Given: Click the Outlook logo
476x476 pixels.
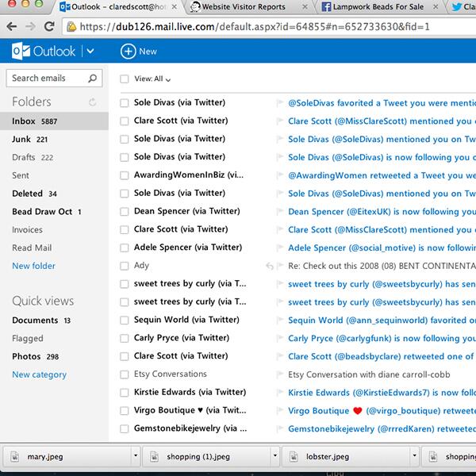Looking at the screenshot, I should point(44,51).
